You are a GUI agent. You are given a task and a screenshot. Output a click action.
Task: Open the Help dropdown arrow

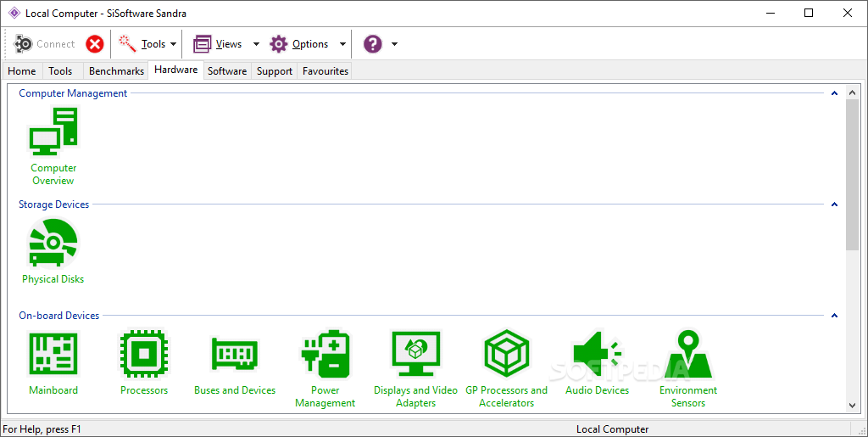point(394,44)
